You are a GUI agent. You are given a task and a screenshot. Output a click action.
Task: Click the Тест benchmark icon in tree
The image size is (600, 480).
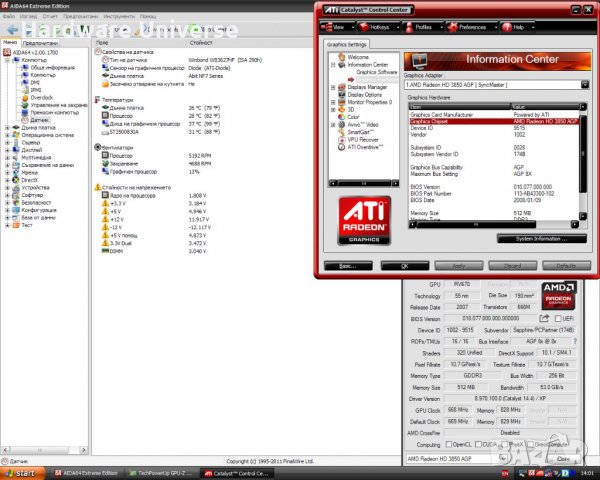click(x=16, y=225)
